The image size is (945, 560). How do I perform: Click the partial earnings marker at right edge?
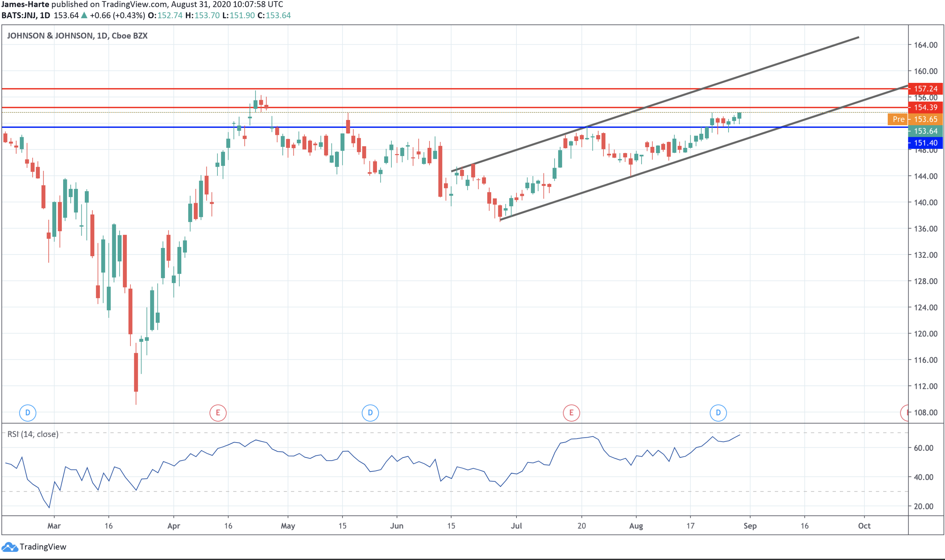[x=905, y=412]
